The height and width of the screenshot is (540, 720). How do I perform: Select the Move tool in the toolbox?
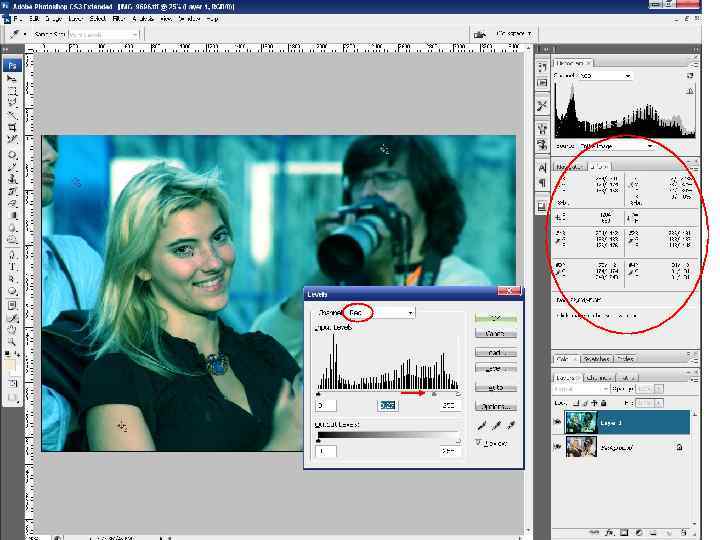(x=12, y=79)
